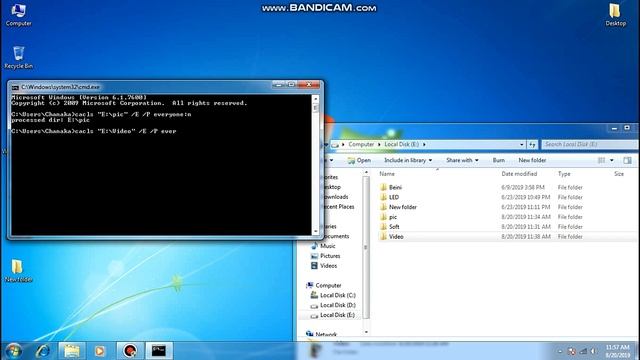Click the Video row date 11:38 AM
Screen dimensions: 640x360
526,236
